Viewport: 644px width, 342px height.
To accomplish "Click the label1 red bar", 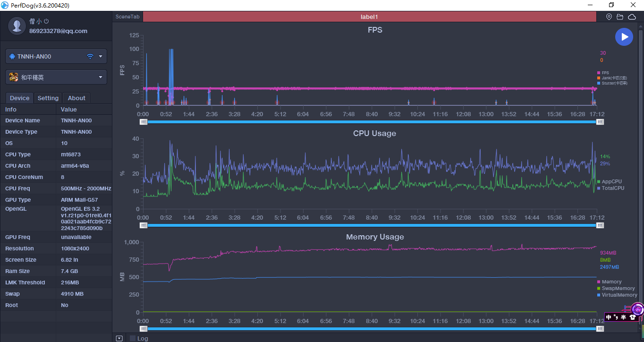I will point(370,17).
